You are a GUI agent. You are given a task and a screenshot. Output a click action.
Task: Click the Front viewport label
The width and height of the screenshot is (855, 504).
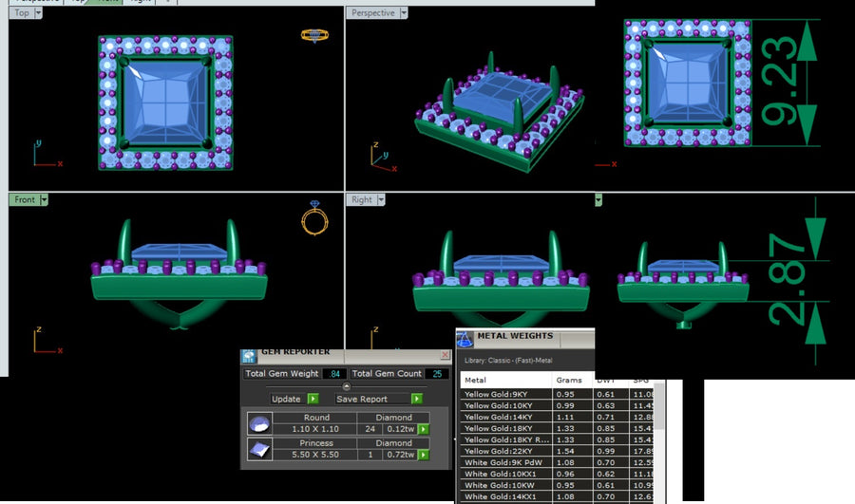(25, 200)
